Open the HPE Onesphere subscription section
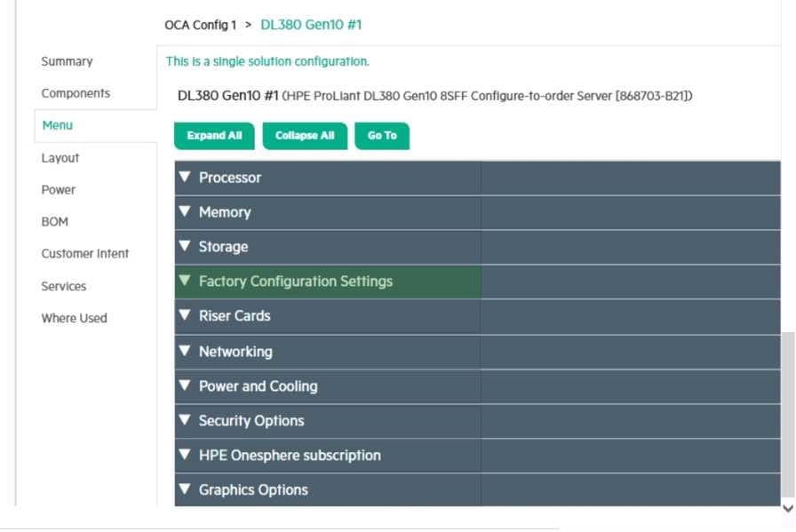The height and width of the screenshot is (532, 796). (x=289, y=456)
